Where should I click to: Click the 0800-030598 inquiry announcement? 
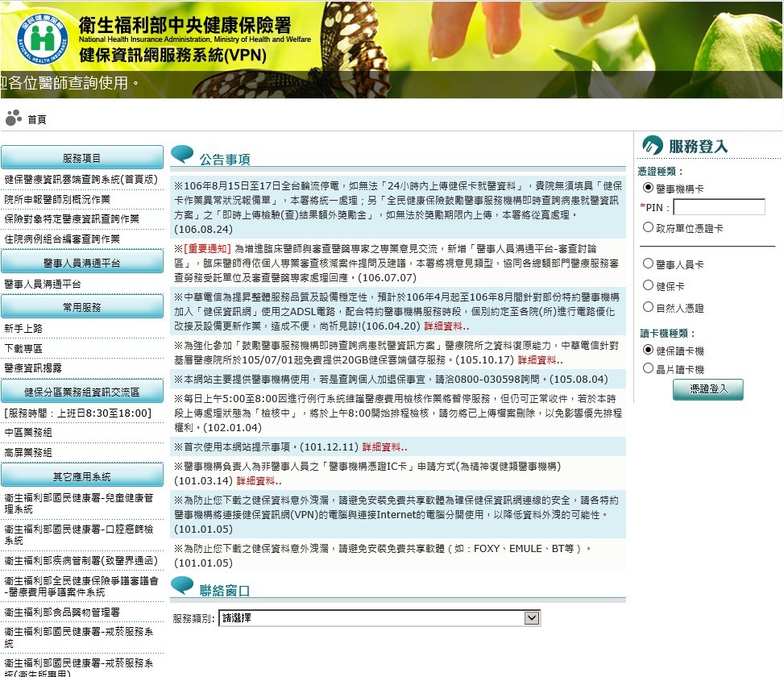pos(398,380)
